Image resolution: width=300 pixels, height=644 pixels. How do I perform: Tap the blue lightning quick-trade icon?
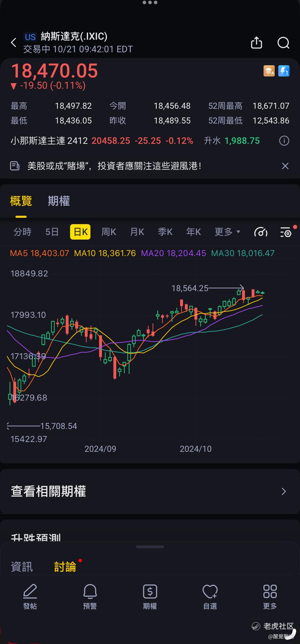[284, 71]
